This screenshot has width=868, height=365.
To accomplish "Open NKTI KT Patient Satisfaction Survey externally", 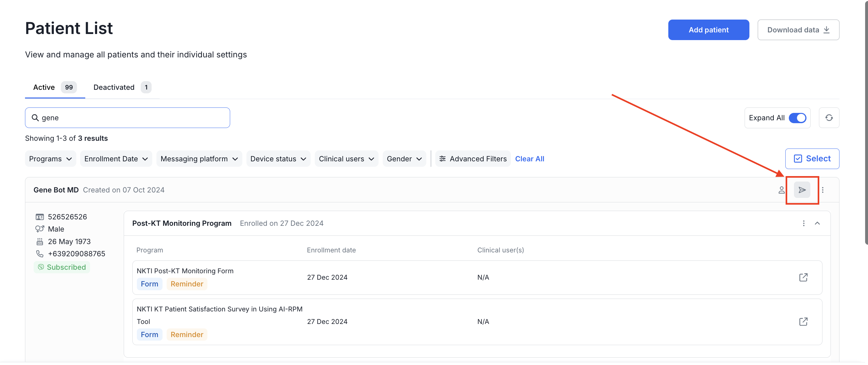I will tap(804, 321).
